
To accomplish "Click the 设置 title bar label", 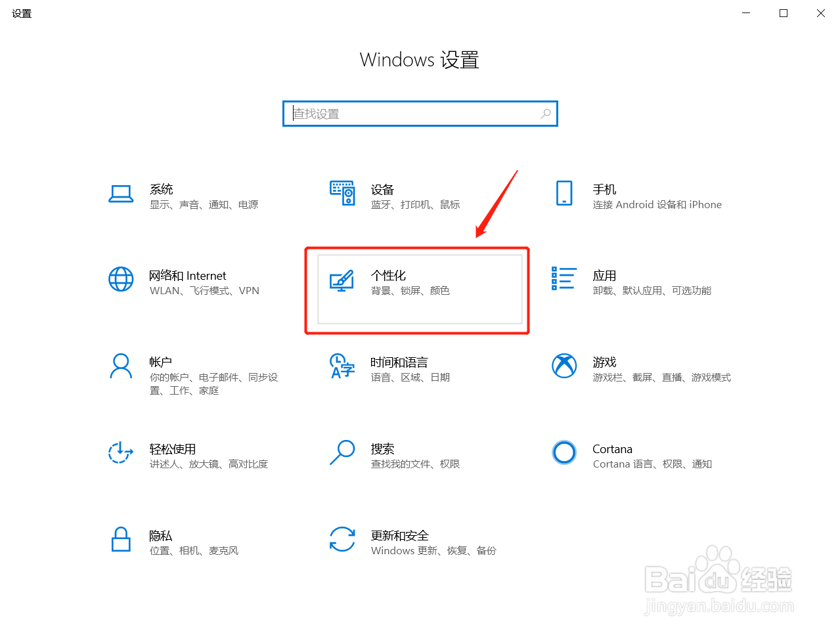I will point(21,13).
